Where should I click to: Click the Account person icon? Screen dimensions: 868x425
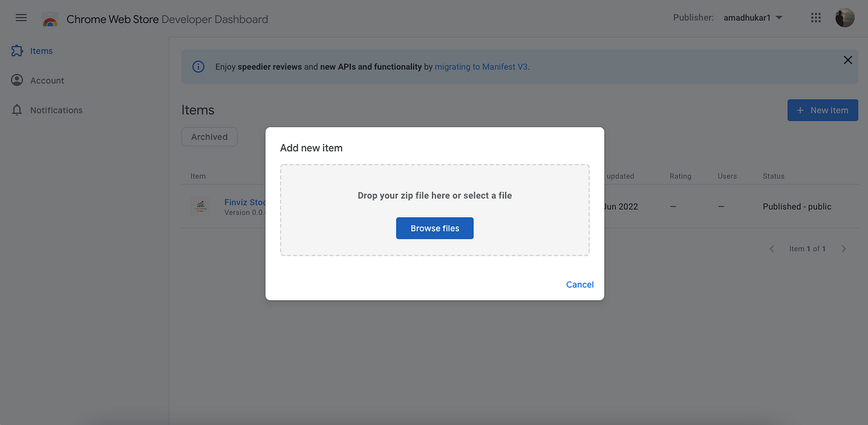(x=17, y=80)
